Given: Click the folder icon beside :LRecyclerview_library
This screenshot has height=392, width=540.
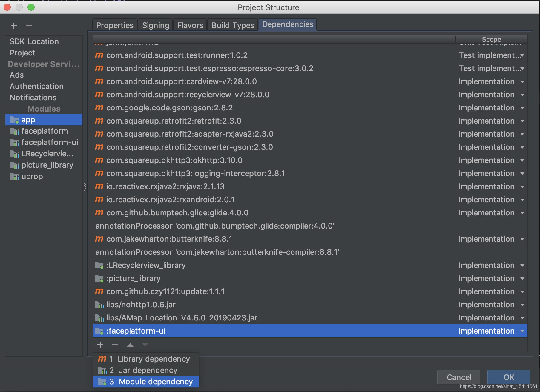Looking at the screenshot, I should (x=99, y=265).
